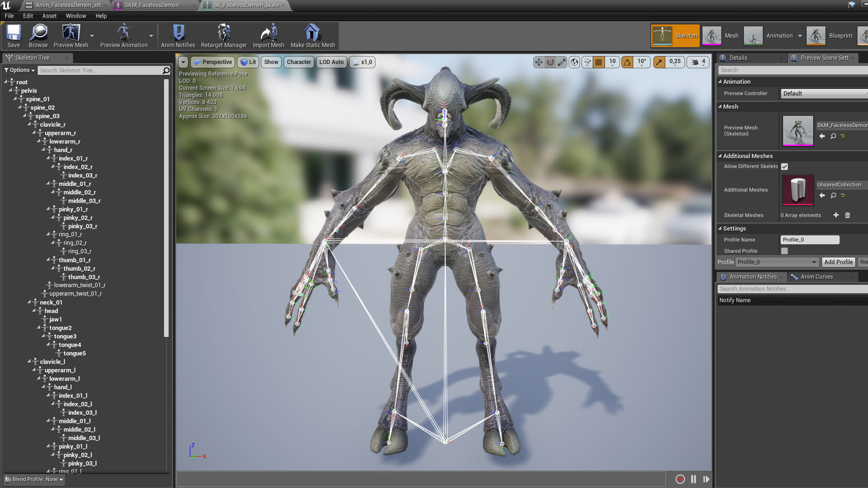
Task: Click the skeleton tree search magnifier icon
Action: click(x=166, y=70)
